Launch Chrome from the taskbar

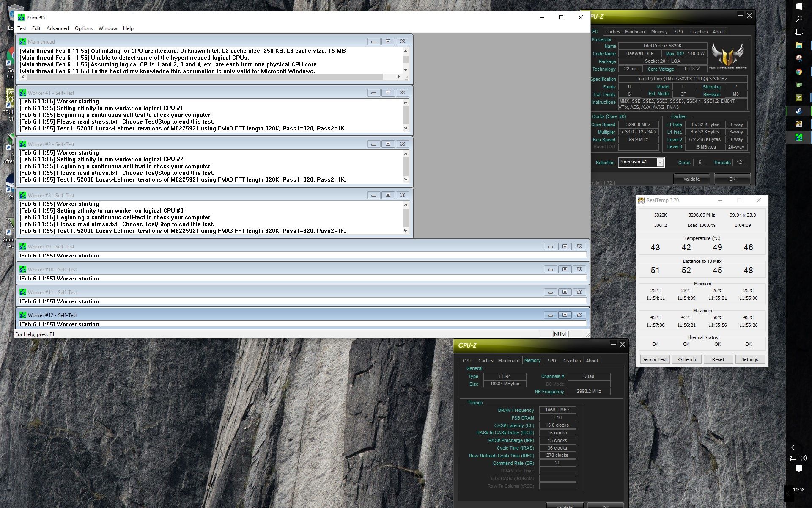point(799,72)
